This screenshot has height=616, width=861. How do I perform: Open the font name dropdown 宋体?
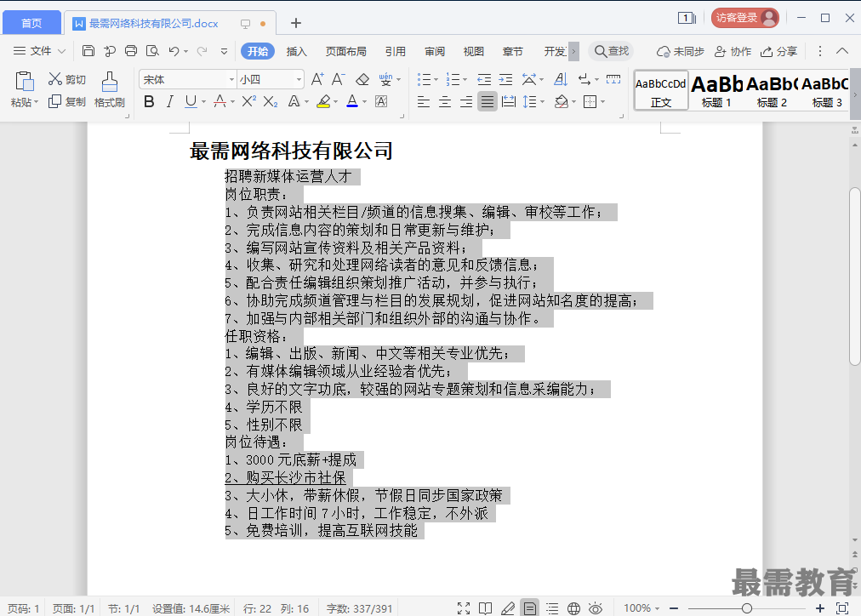click(x=231, y=80)
